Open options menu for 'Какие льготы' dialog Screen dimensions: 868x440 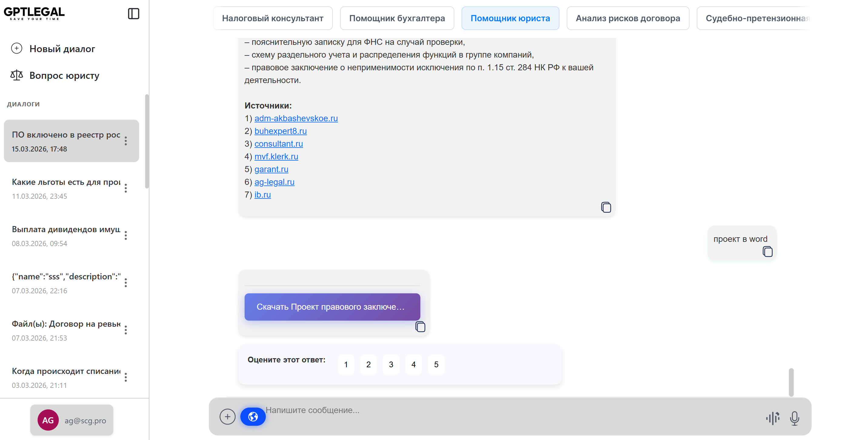pyautogui.click(x=126, y=188)
